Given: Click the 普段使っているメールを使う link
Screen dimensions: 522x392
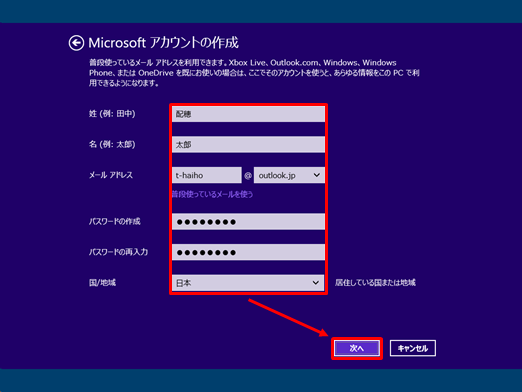Looking at the screenshot, I should (212, 194).
